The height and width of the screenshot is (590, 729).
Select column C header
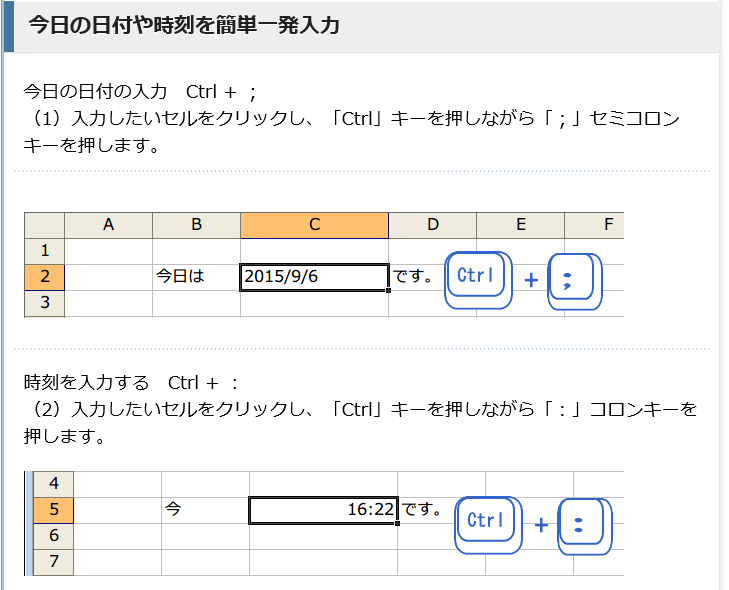314,225
